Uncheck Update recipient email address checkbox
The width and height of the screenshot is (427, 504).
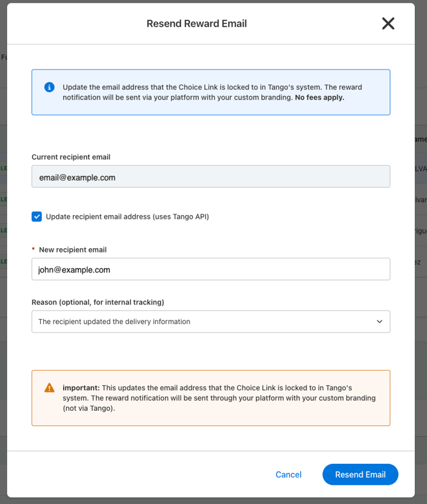[x=36, y=217]
